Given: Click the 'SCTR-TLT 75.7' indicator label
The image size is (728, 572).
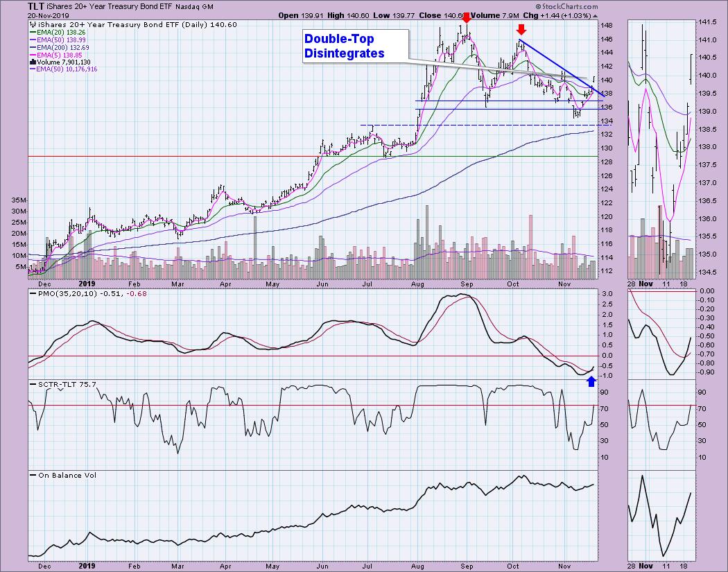Looking at the screenshot, I should [x=67, y=384].
